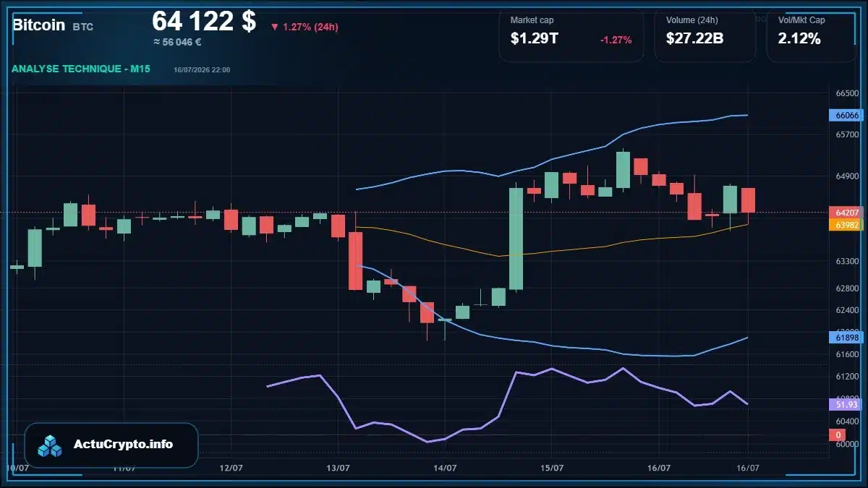Open the Vol/Mkt Cap card showing 2.12%

pyautogui.click(x=811, y=35)
